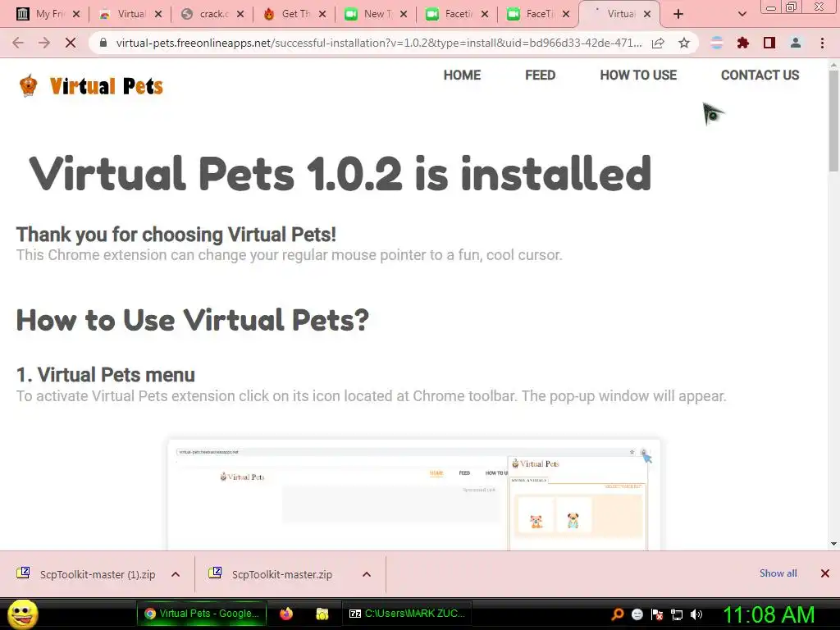
Task: Open CONTACT US in the site navigation
Action: [x=760, y=75]
